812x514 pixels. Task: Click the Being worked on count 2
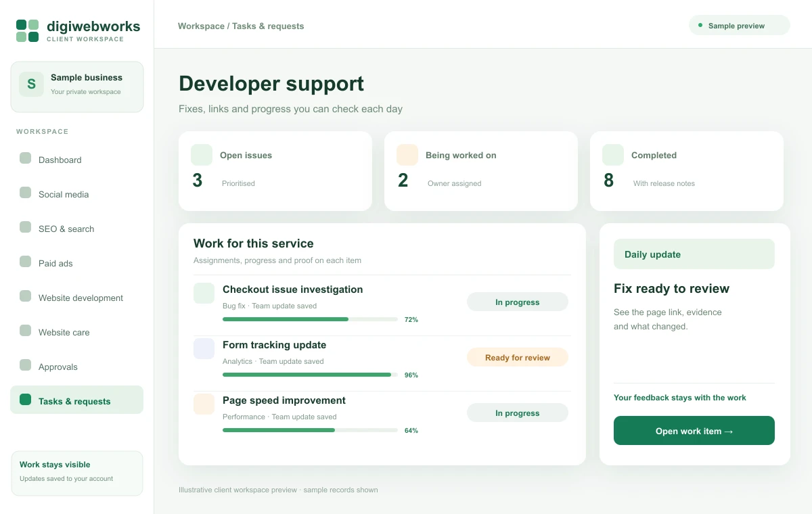(403, 181)
